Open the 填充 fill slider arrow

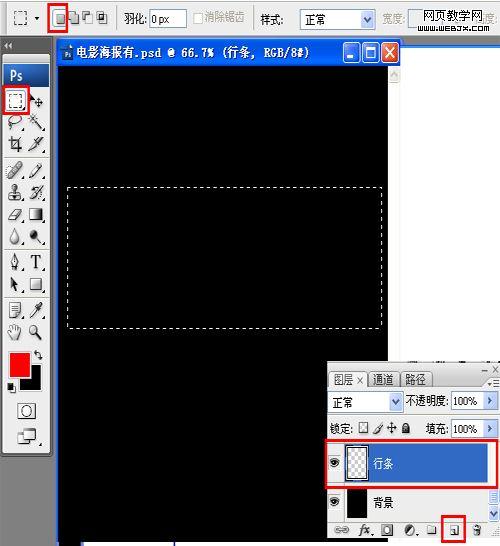coord(490,428)
